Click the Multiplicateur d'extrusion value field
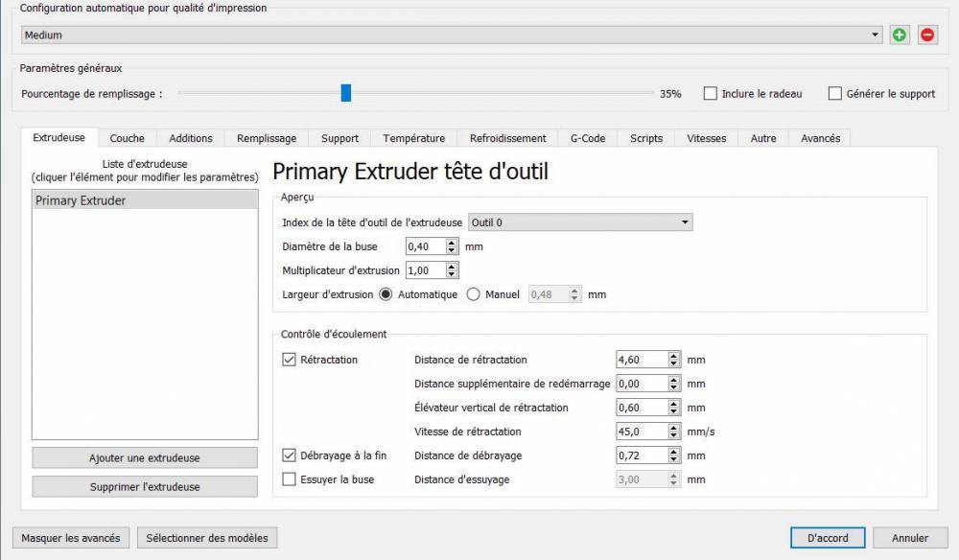 point(426,270)
